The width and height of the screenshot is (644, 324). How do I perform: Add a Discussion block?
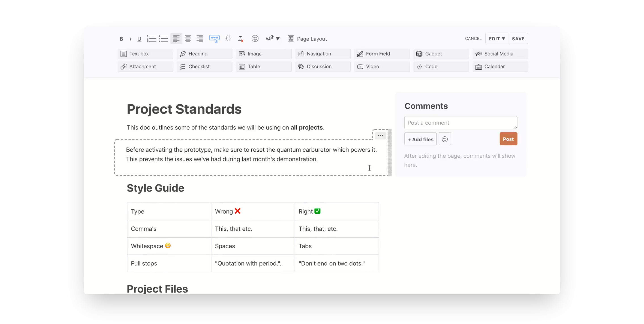click(323, 66)
